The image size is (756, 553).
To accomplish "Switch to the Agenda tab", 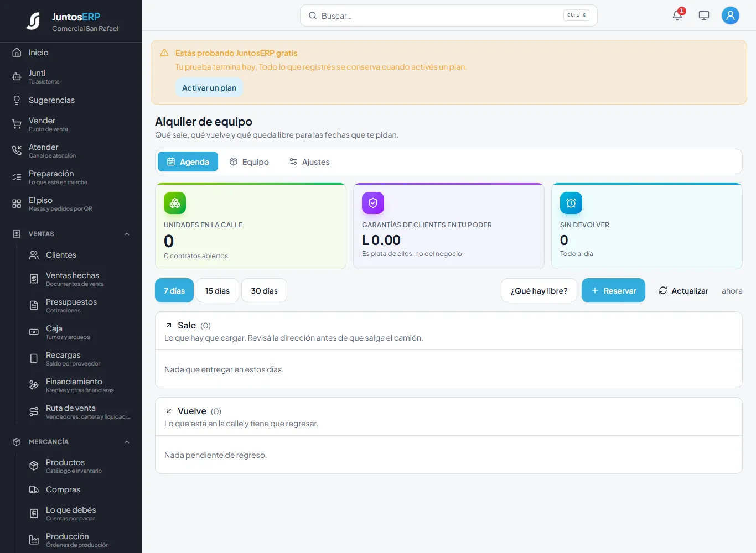I will click(x=188, y=161).
